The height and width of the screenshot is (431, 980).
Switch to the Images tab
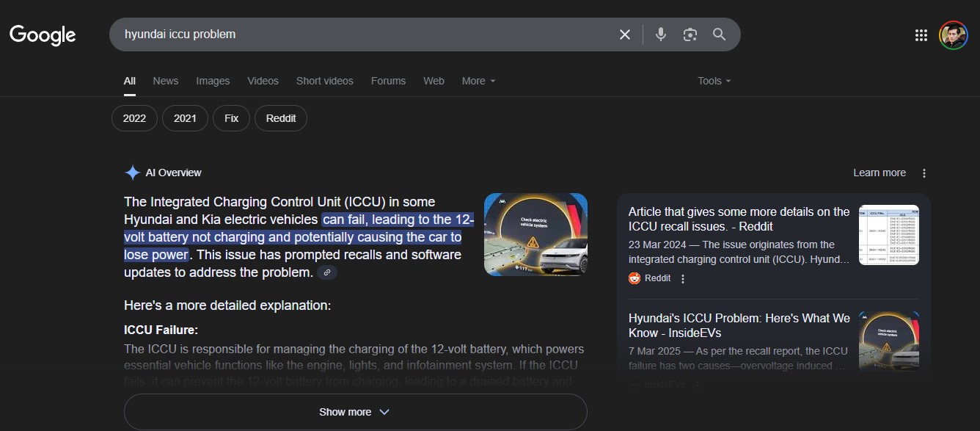[213, 81]
